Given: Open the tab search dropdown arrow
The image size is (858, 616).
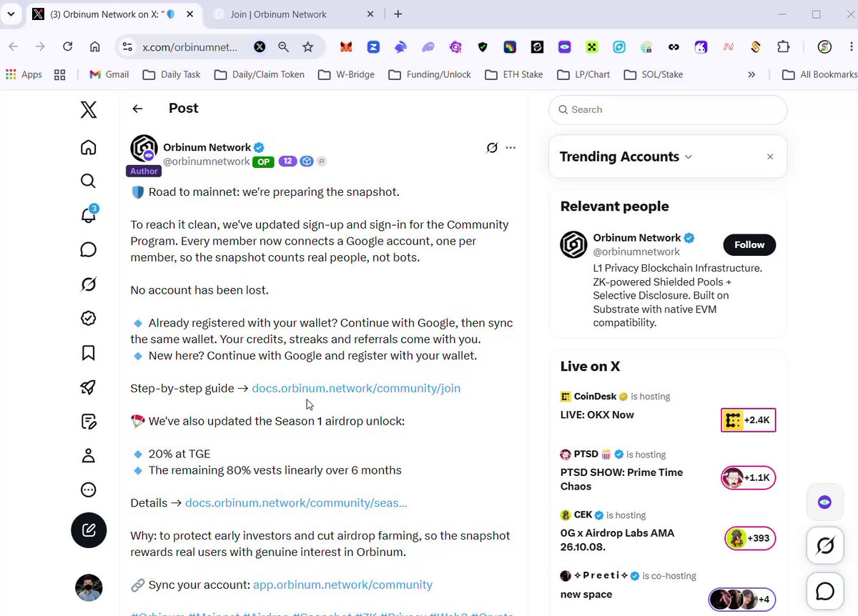Looking at the screenshot, I should (x=11, y=14).
